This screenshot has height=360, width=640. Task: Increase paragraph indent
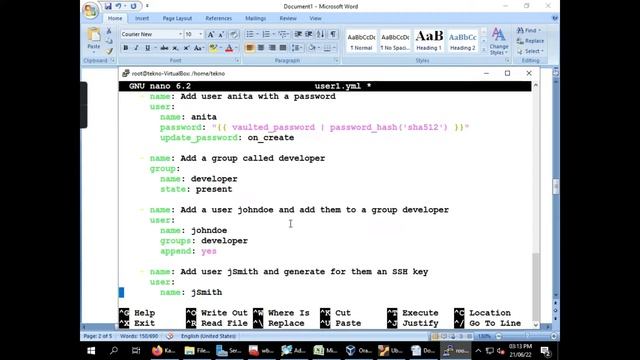tap(309, 34)
